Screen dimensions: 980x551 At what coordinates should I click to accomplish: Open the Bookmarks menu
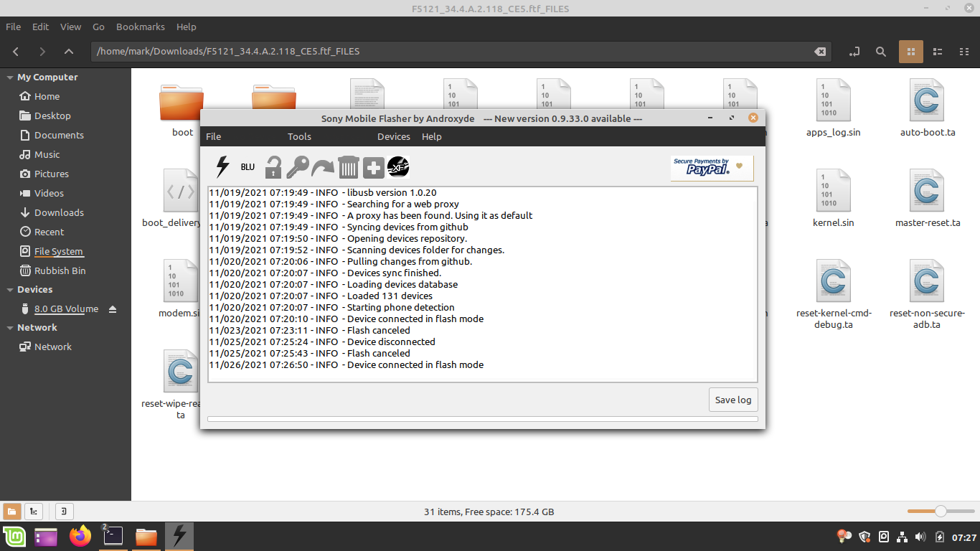coord(141,27)
